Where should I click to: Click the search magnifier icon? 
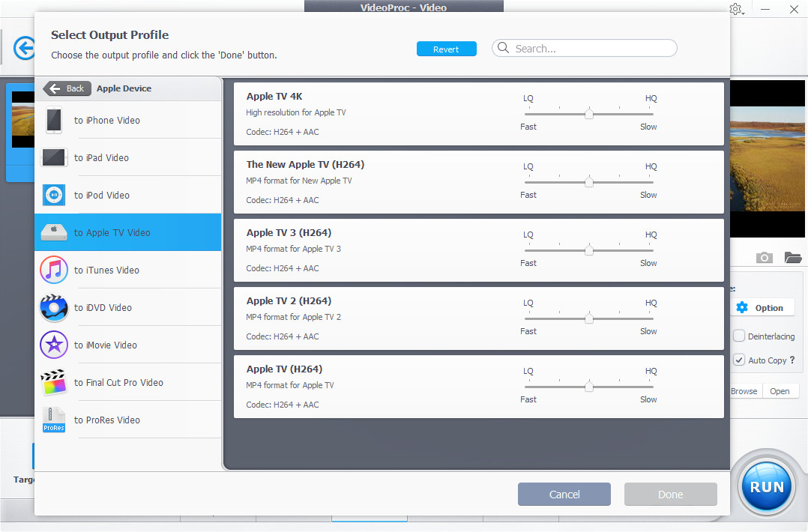pos(503,48)
